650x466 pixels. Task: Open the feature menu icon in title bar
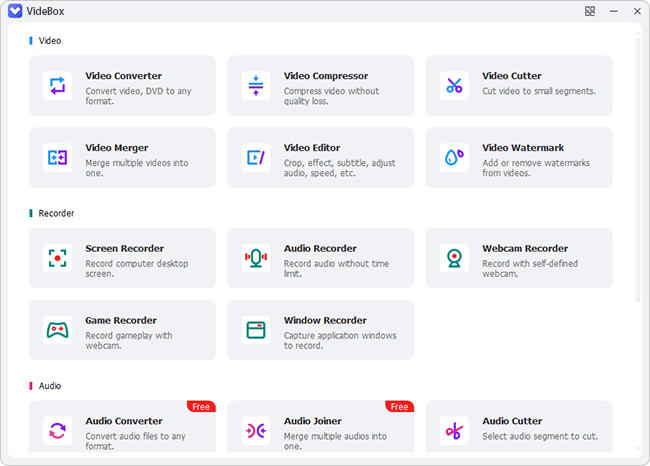click(590, 11)
